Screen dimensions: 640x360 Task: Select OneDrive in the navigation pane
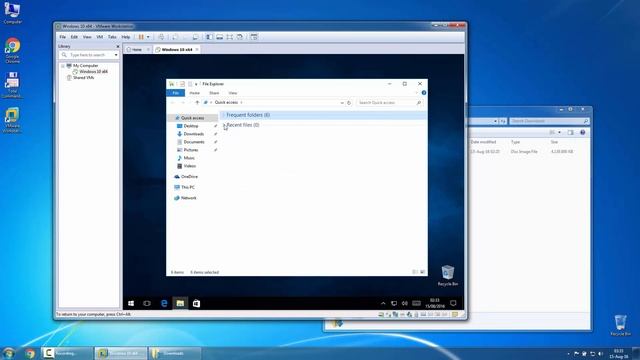tap(189, 177)
